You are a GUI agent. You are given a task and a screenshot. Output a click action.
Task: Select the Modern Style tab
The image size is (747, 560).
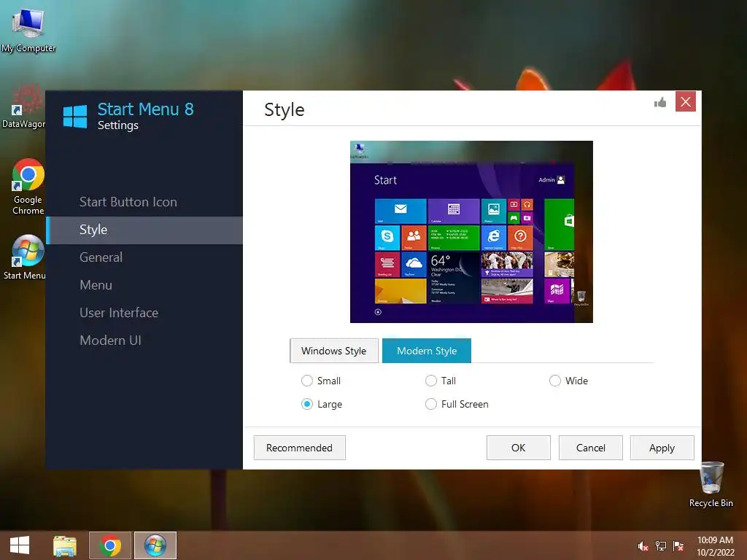pos(427,351)
